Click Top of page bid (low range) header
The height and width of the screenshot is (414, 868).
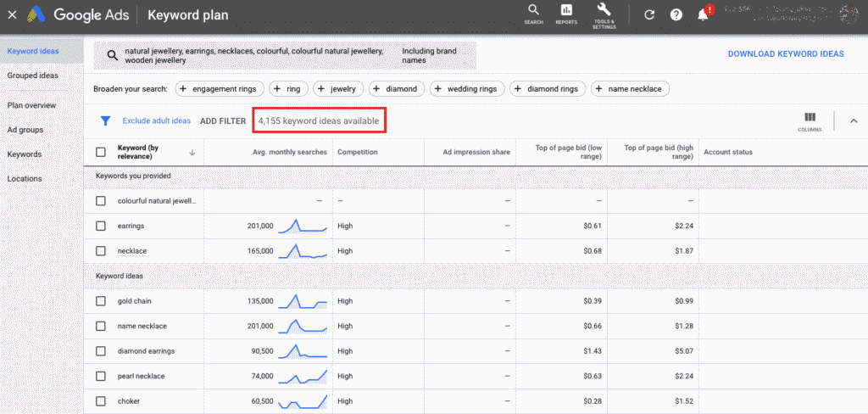click(569, 152)
